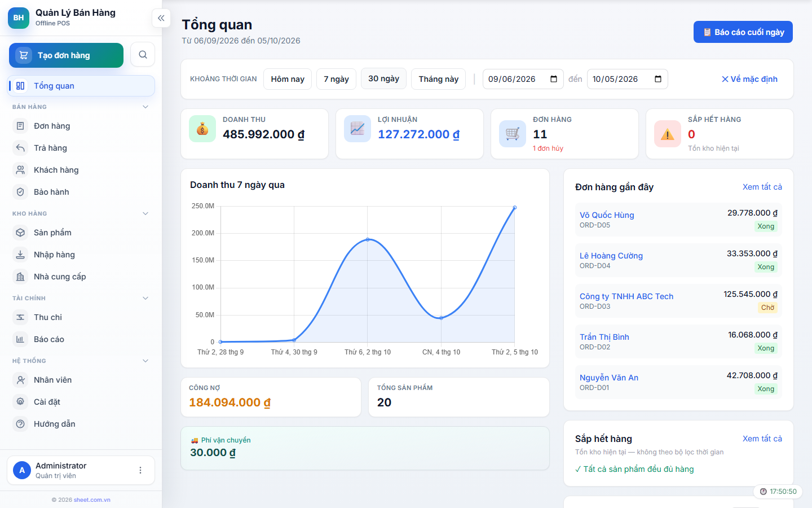This screenshot has height=508, width=812.
Task: Click the Nhân viên person icon
Action: [x=20, y=380]
